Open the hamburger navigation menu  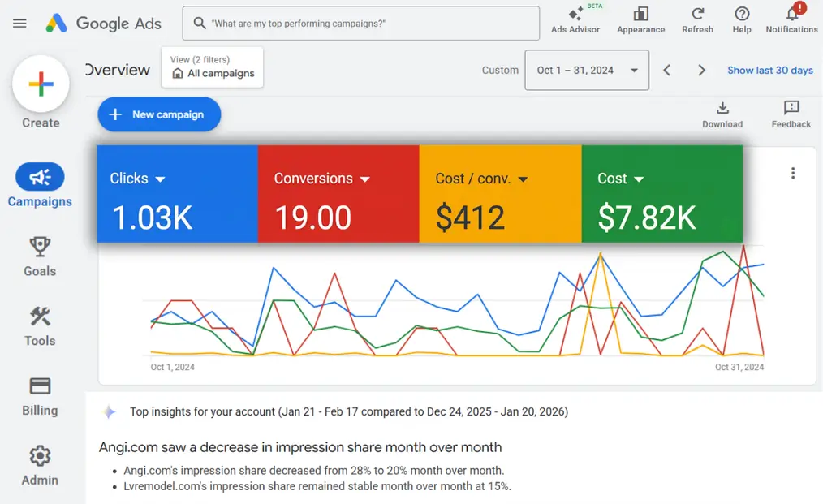19,23
